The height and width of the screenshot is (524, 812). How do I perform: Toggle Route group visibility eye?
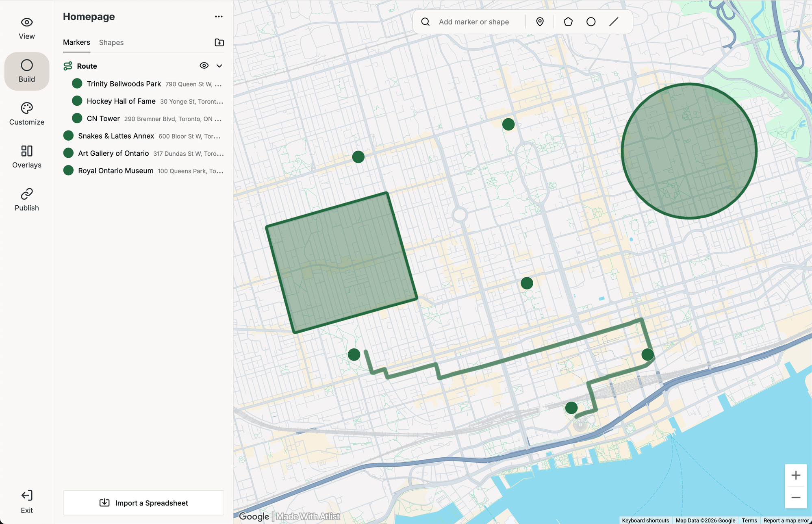[204, 65]
